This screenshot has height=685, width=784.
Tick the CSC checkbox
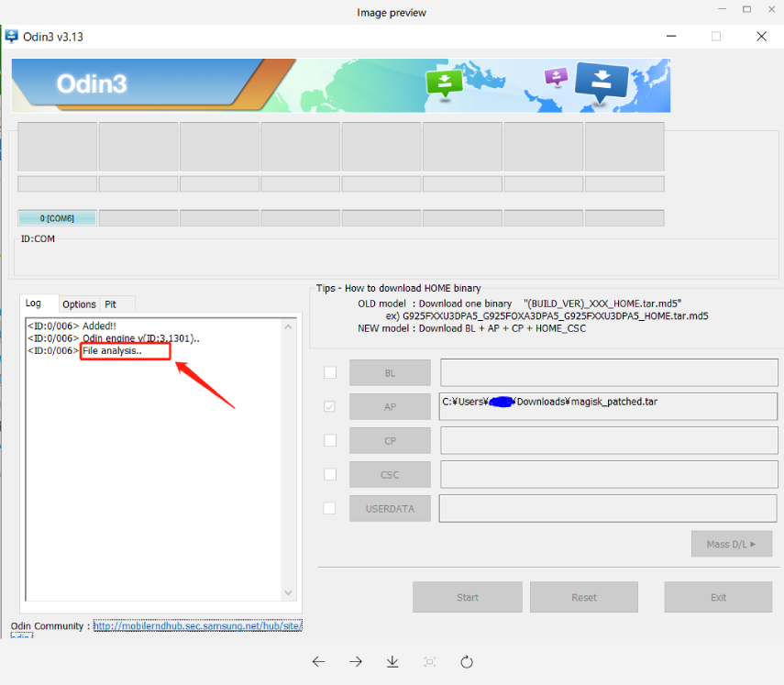tap(330, 474)
